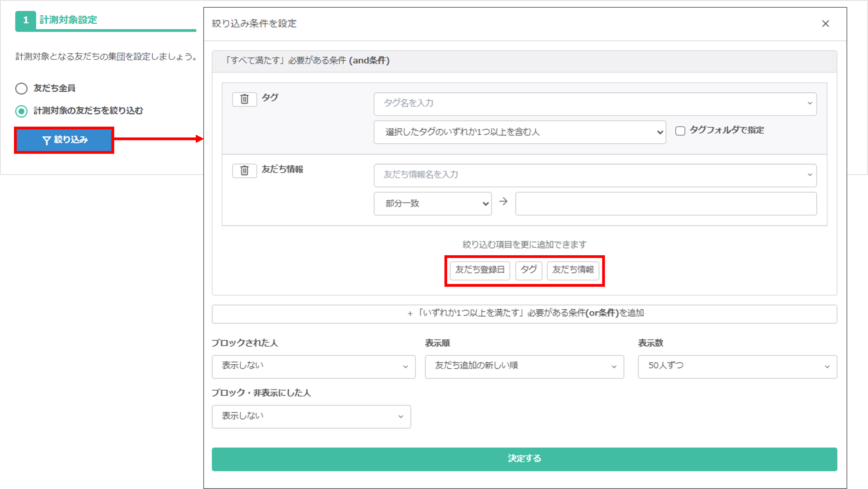The height and width of the screenshot is (489, 868).
Task: Open the タグ名を入力 dropdown
Action: coord(595,103)
